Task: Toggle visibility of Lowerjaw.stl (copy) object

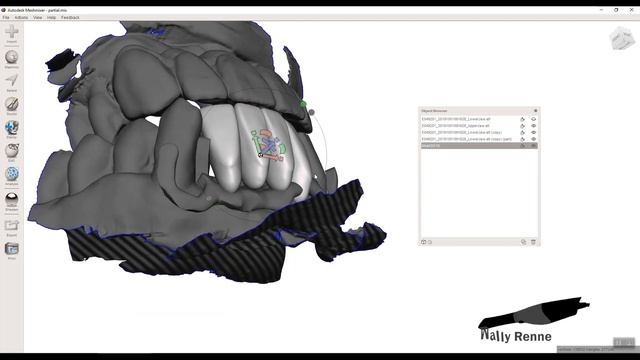Action: click(x=533, y=132)
